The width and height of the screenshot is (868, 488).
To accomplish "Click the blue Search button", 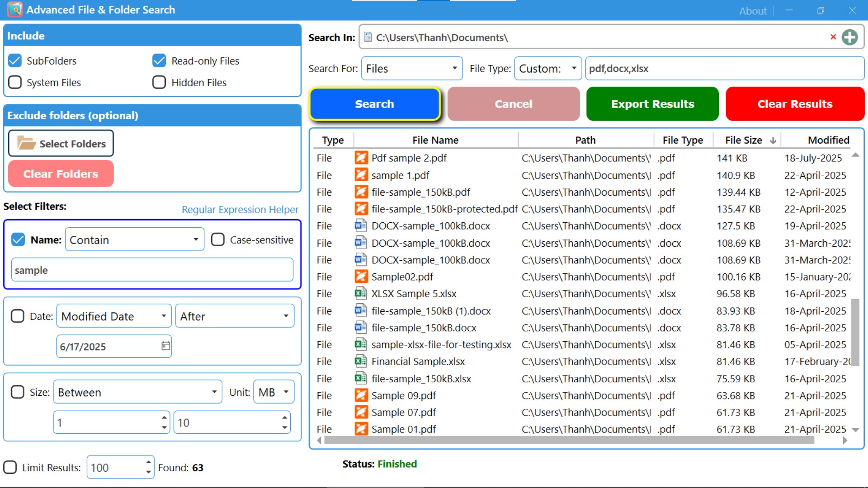I will (374, 104).
